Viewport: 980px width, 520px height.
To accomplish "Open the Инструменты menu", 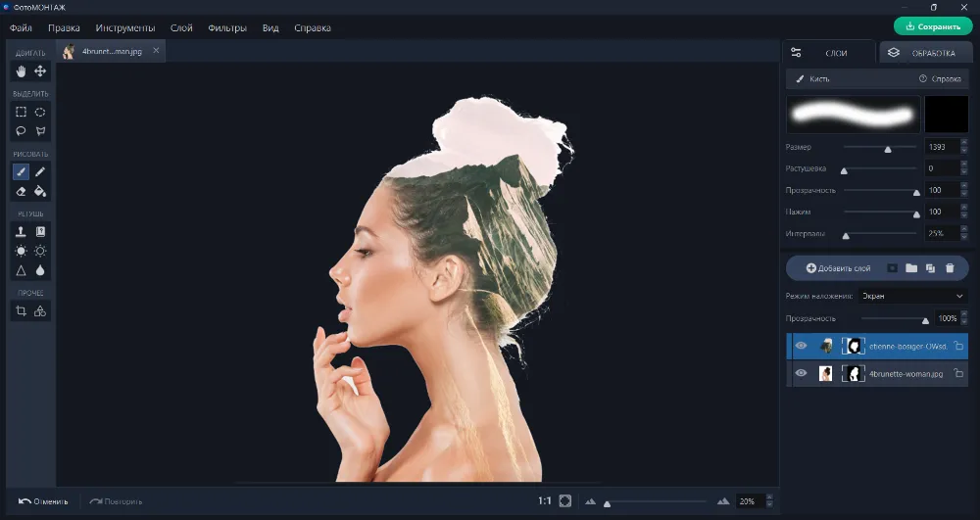I will 124,27.
